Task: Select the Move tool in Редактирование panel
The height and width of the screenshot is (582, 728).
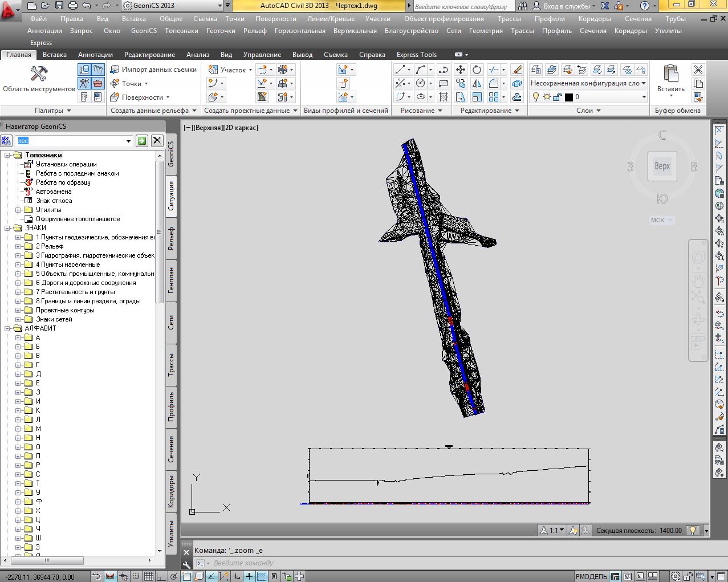Action: click(461, 70)
